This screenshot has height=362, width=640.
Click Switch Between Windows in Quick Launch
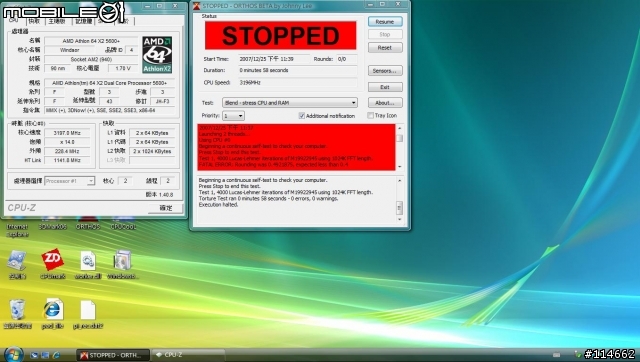45,355
